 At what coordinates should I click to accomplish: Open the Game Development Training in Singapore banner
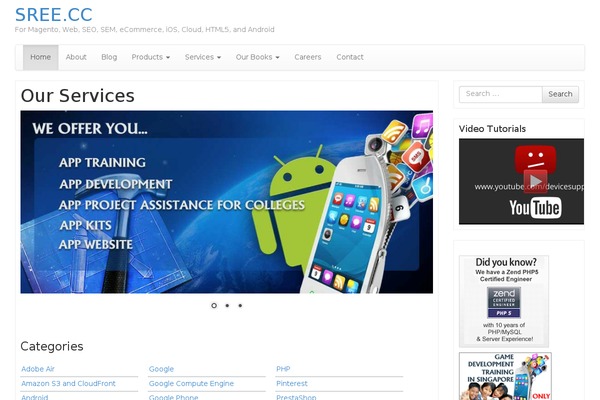[x=504, y=376]
